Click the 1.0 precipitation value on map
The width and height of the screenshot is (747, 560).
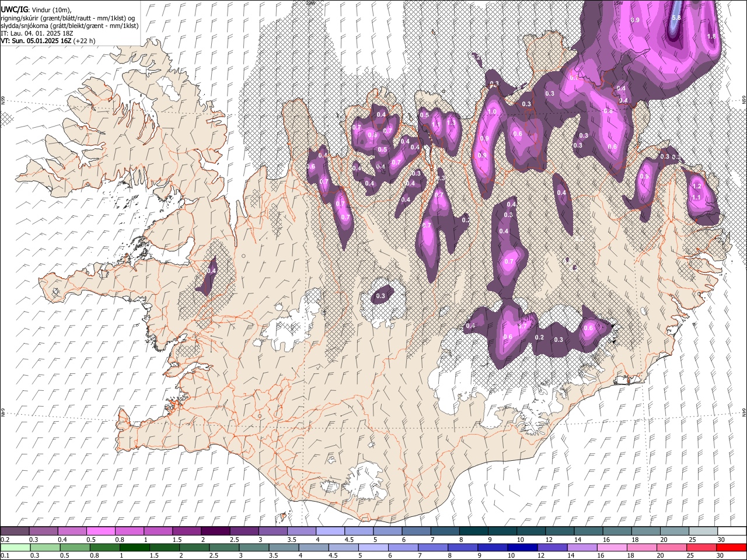coord(492,112)
